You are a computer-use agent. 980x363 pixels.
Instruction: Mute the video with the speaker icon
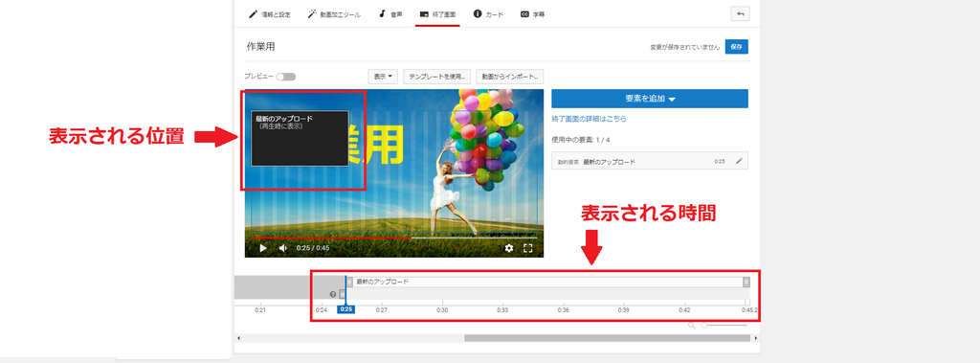click(x=283, y=248)
